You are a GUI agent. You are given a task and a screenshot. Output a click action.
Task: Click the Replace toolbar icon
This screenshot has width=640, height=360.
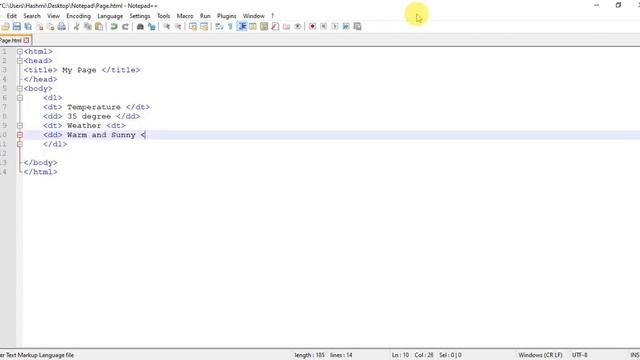pos(151,27)
